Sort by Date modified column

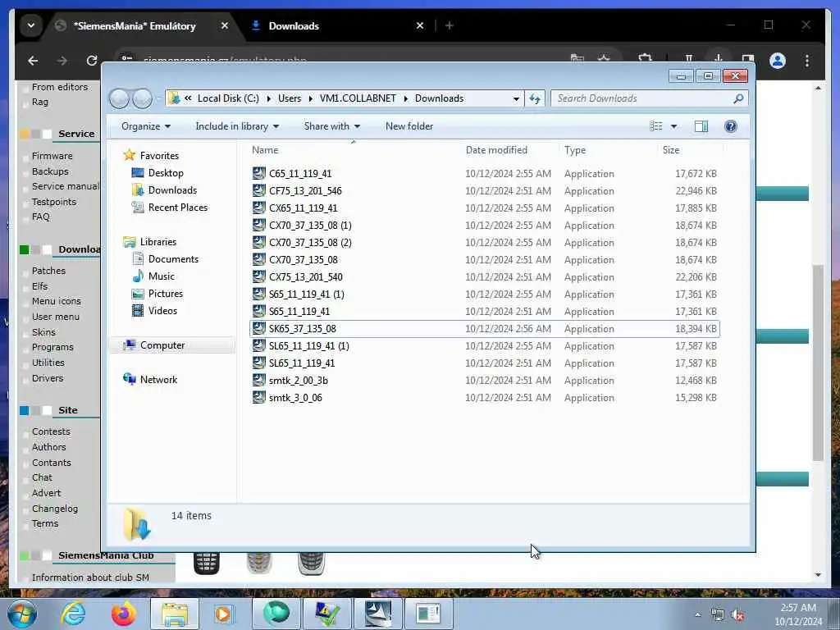point(509,150)
